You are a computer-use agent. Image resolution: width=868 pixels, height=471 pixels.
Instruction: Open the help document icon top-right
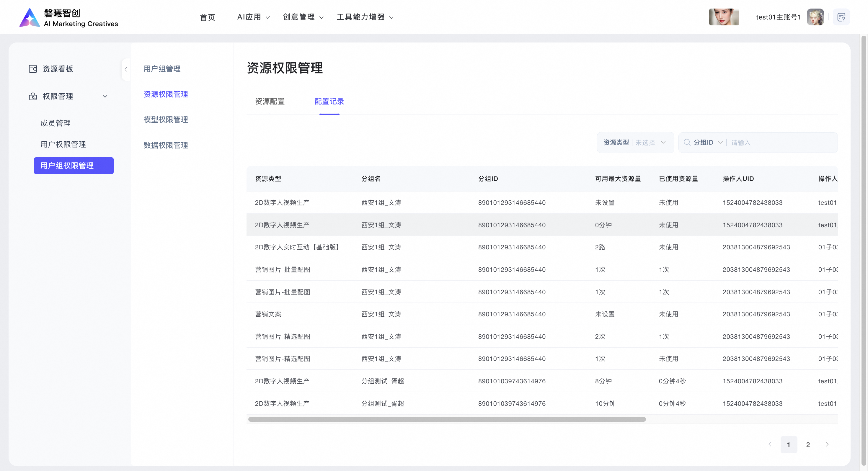[841, 17]
